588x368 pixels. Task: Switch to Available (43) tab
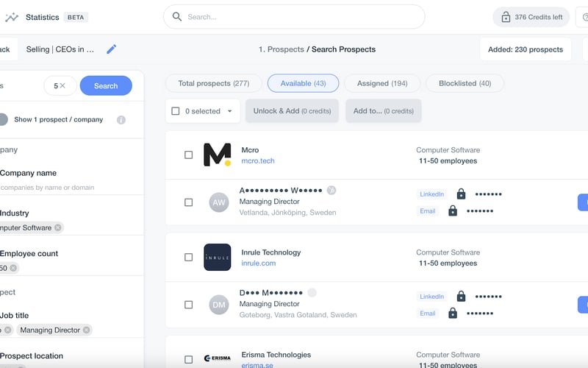[303, 83]
